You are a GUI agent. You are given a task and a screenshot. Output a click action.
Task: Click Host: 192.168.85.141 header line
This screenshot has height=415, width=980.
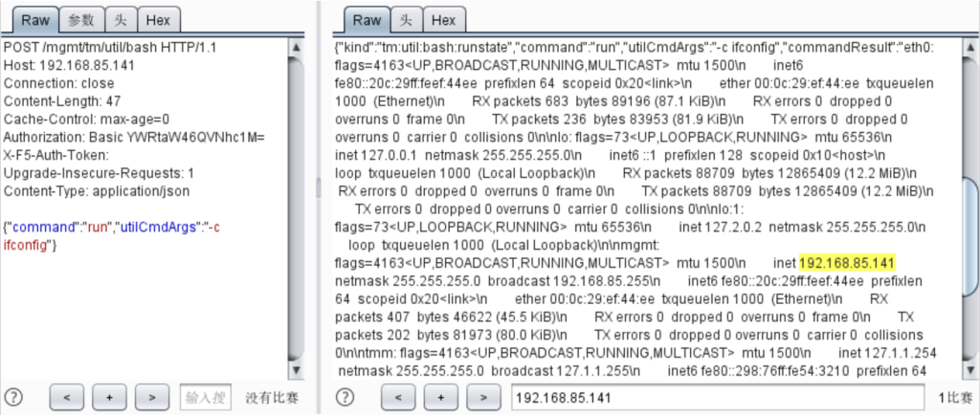69,66
